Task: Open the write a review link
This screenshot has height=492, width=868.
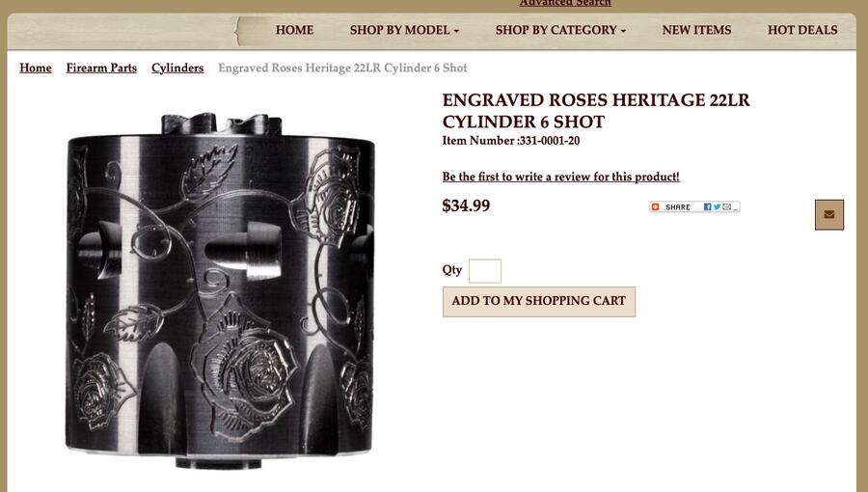Action: [560, 177]
